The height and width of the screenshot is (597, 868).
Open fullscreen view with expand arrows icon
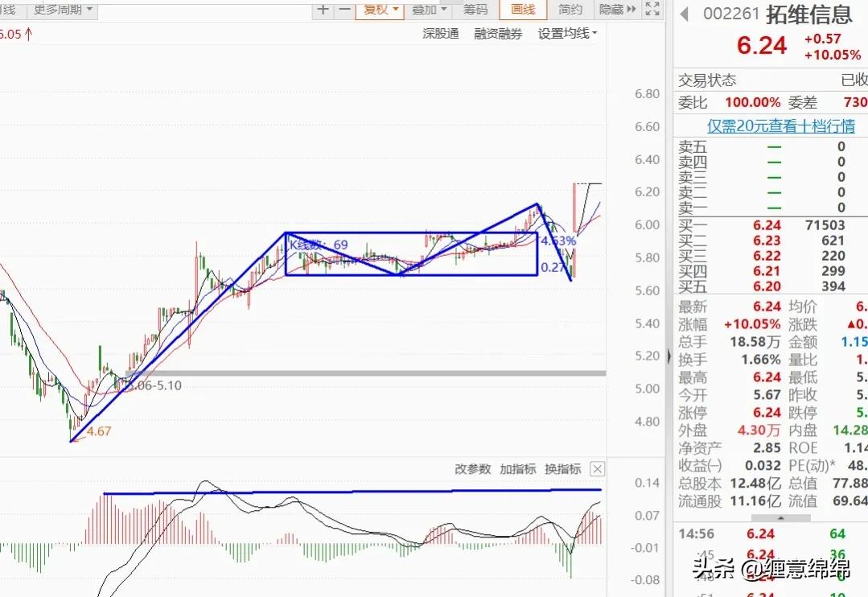652,10
